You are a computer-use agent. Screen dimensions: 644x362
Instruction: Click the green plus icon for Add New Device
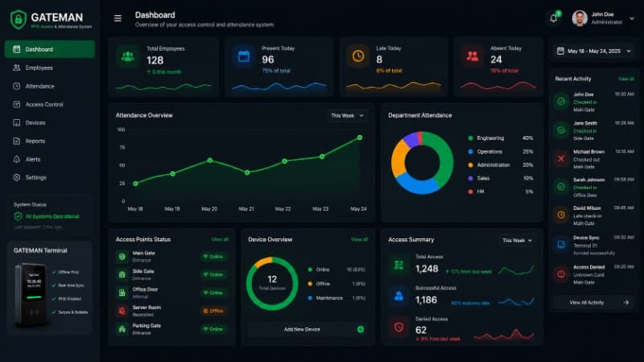360,329
